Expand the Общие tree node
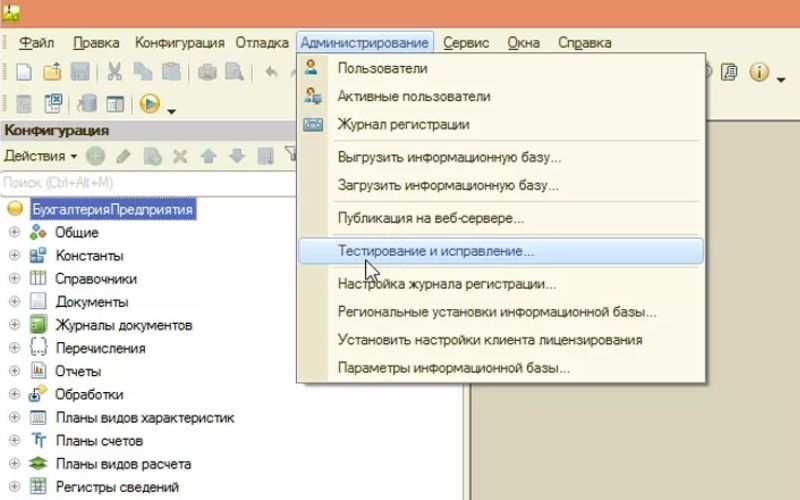This screenshot has width=800, height=500. click(14, 233)
